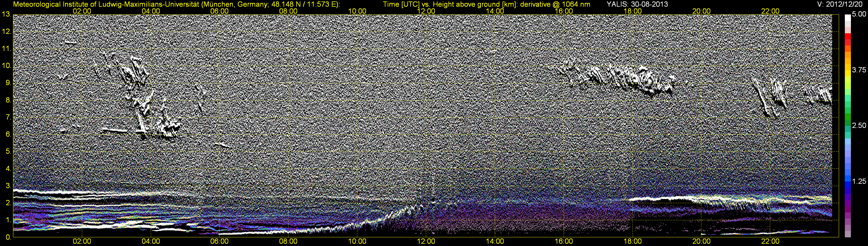The height and width of the screenshot is (246, 868).
Task: Click the 12 km height axis label
Action: [x=7, y=31]
